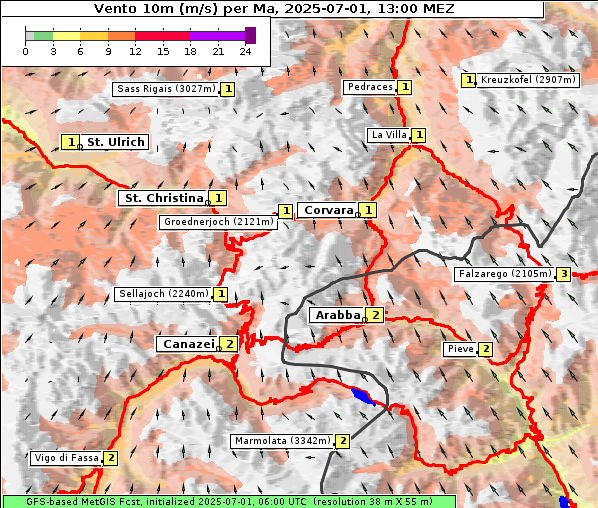Click the yellow value box next to Pieve
The image size is (598, 508).
point(485,349)
